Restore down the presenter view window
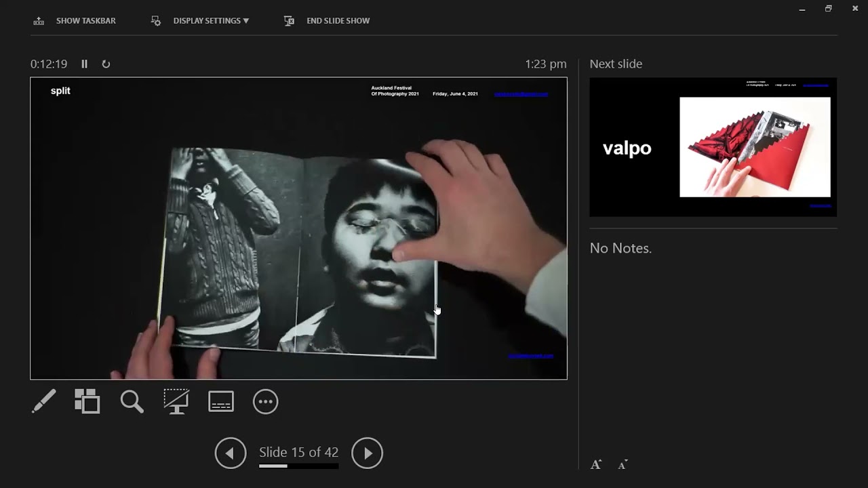 point(828,9)
